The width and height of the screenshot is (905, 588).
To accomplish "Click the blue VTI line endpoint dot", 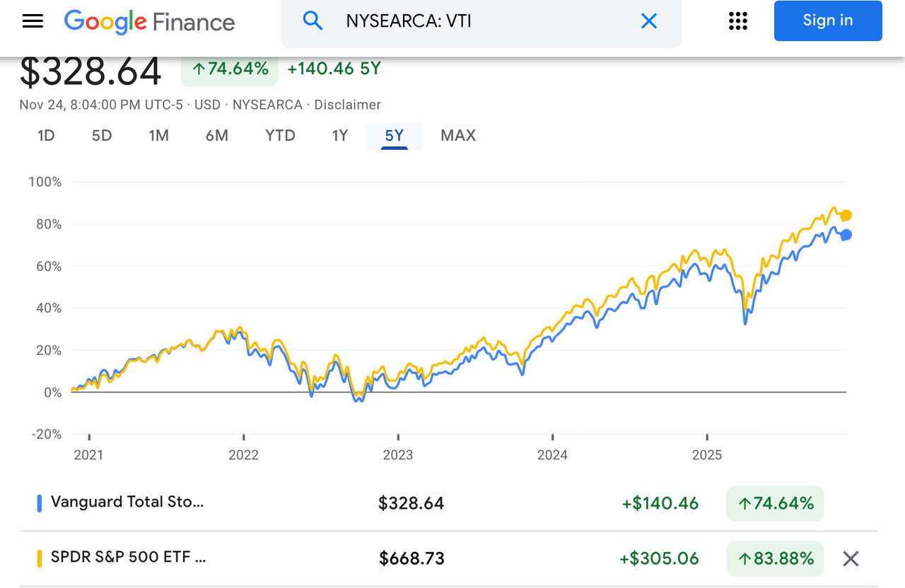I will point(846,235).
